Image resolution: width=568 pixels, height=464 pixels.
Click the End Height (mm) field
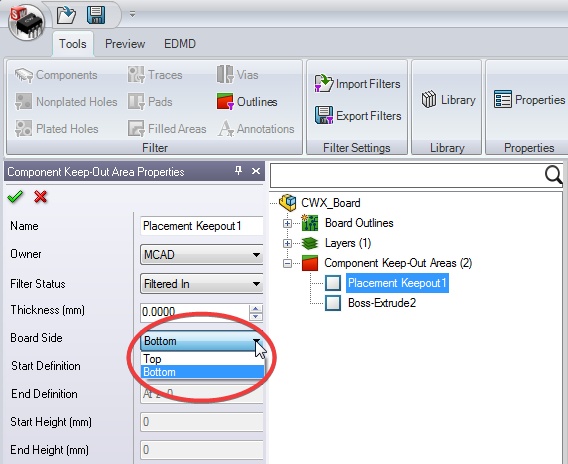pos(201,450)
